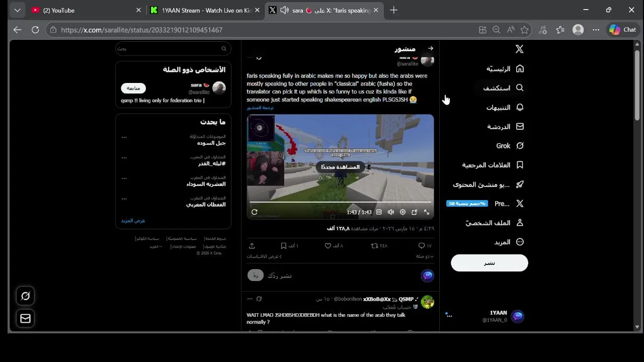
Task: Bookmark the post
Action: click(284, 246)
